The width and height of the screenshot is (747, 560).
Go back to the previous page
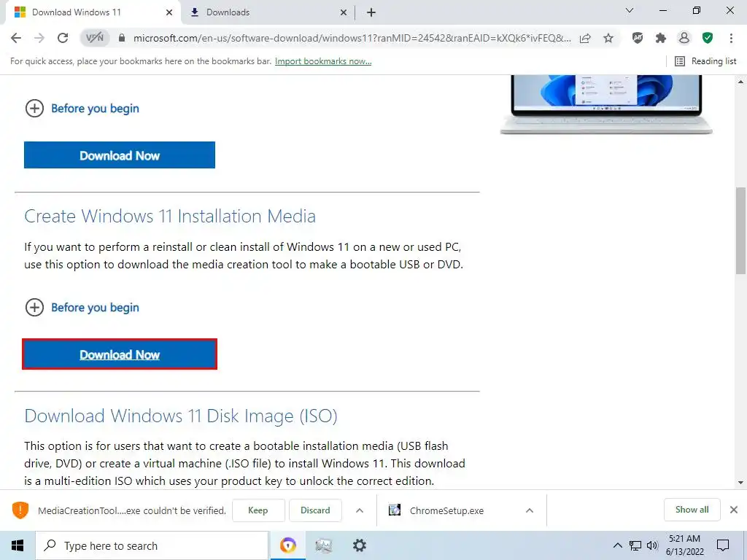tap(16, 38)
